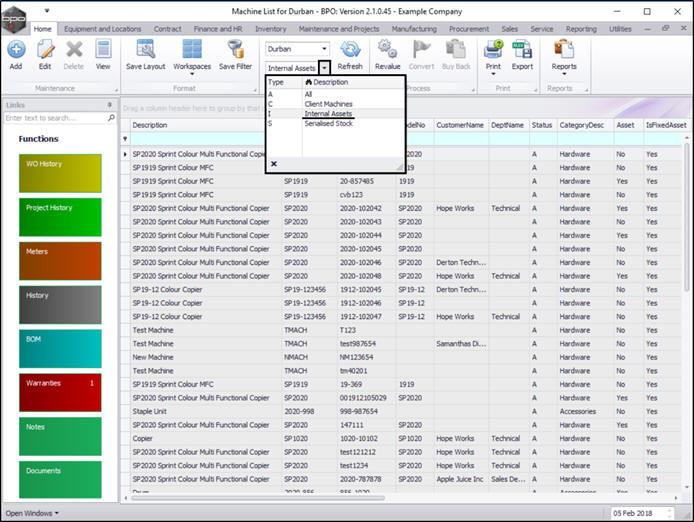Click the horizontal scrollbar of the grid
Screen dimensions: 694x522
(258, 498)
